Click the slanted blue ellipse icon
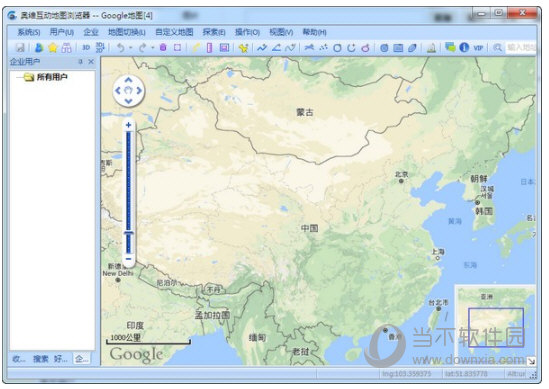Image resolution: width=549 pixels, height=389 pixels. click(x=412, y=48)
